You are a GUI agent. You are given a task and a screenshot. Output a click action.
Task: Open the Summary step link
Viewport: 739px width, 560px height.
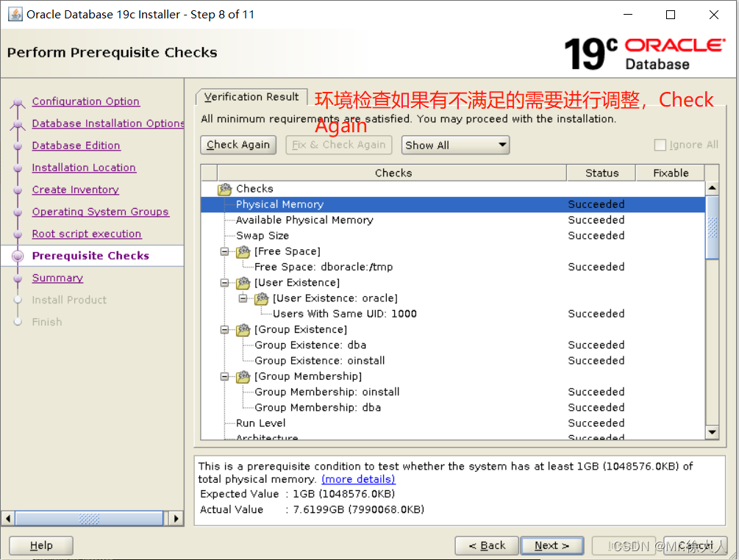click(57, 278)
